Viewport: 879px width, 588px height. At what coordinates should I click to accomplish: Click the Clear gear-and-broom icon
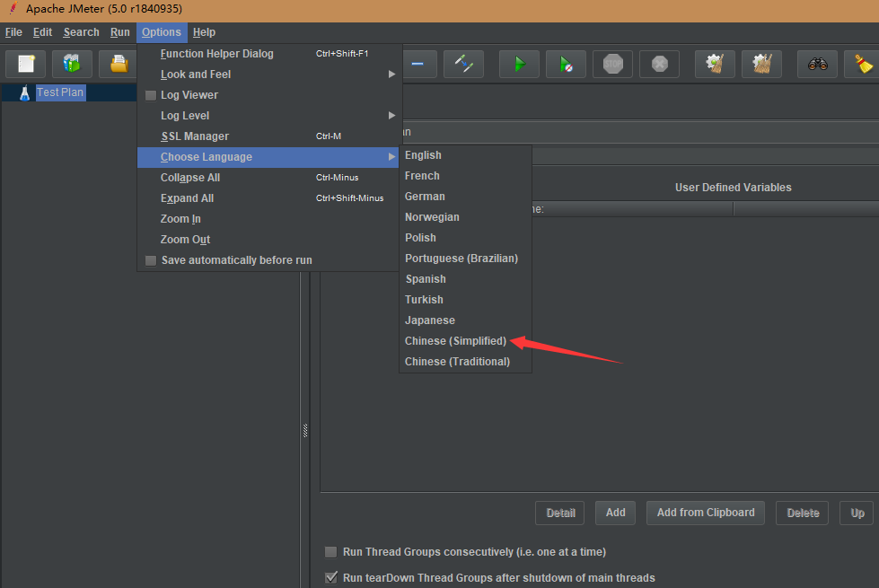point(715,64)
